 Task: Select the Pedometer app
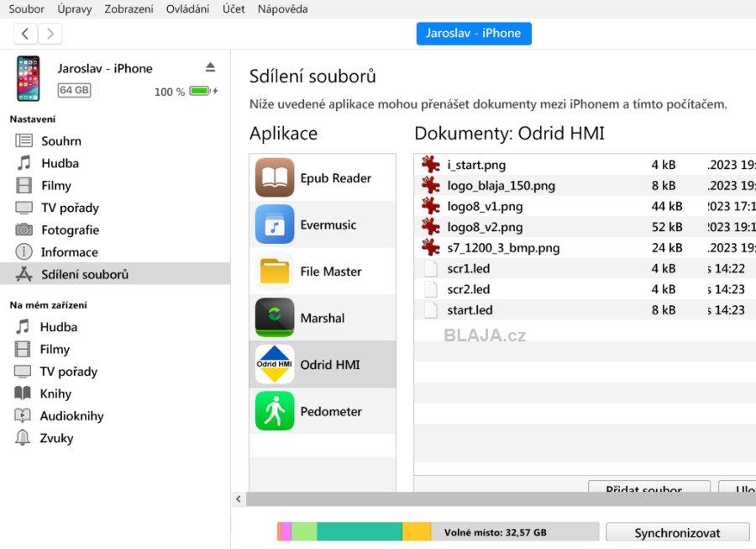click(323, 411)
